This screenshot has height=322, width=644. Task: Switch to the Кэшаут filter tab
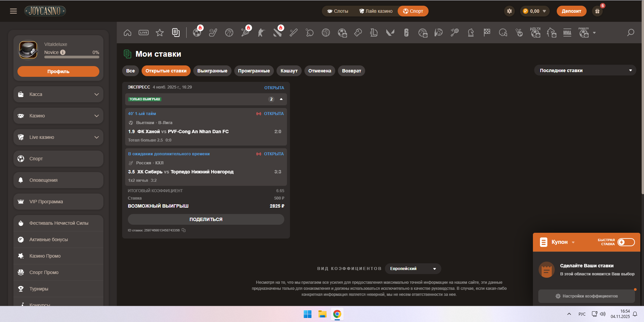point(289,71)
